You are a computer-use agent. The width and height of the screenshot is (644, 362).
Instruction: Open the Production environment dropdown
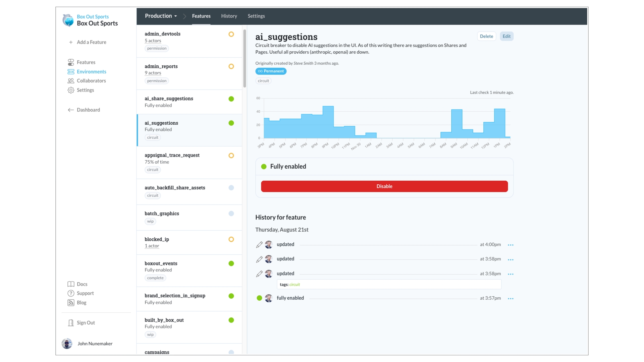click(x=161, y=16)
